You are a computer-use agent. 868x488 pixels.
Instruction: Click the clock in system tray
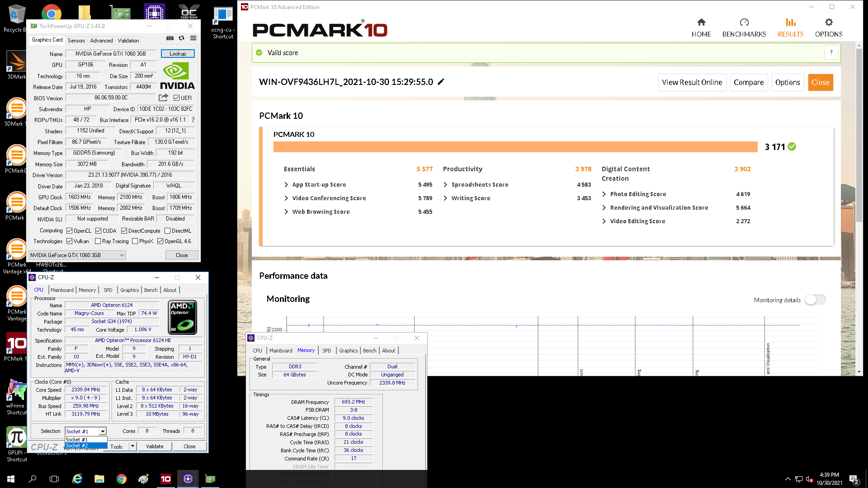pos(829,479)
